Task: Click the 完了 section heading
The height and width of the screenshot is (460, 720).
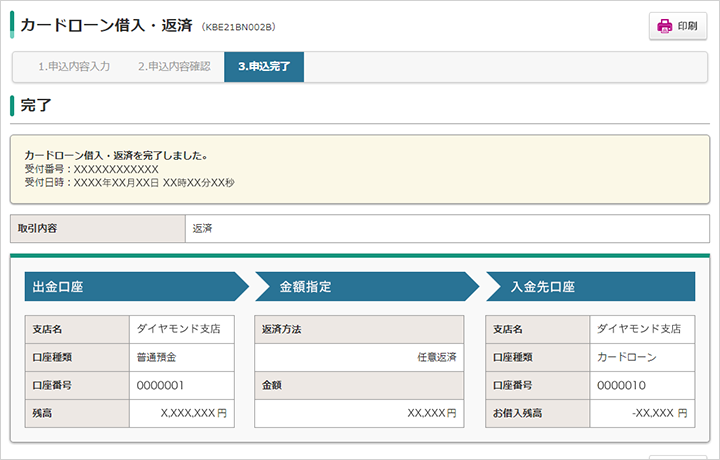Action: (x=36, y=105)
